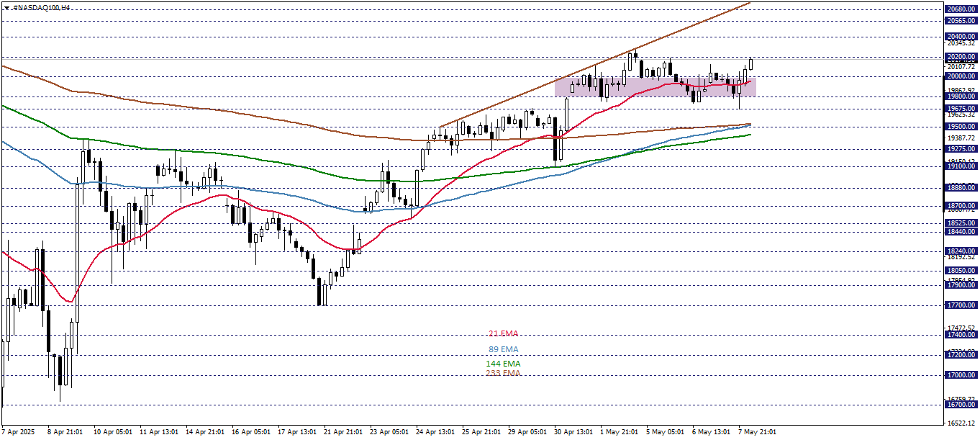Click the 20680.00 price level label
Viewport: 980px width, 440px height.
pyautogui.click(x=961, y=9)
